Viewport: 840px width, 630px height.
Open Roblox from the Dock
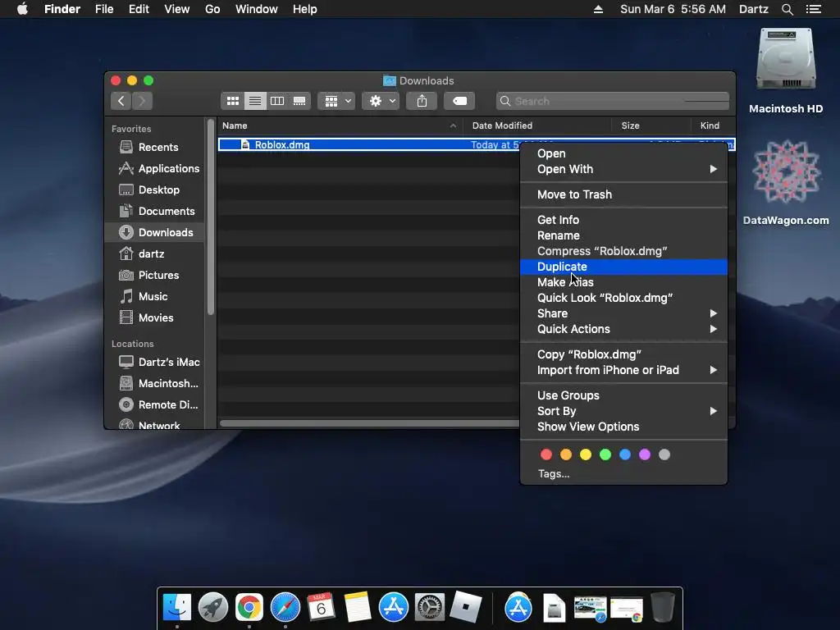pos(465,608)
